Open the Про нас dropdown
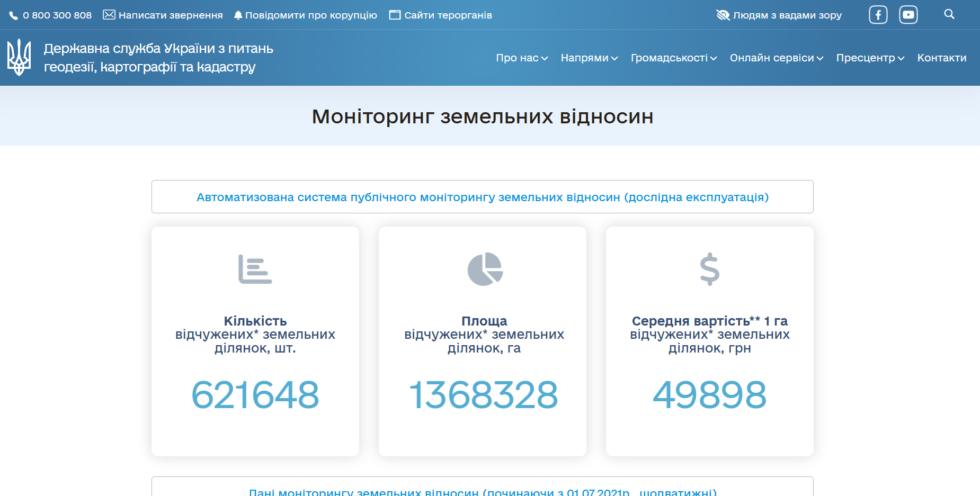Viewport: 980px width, 496px height. coord(522,58)
